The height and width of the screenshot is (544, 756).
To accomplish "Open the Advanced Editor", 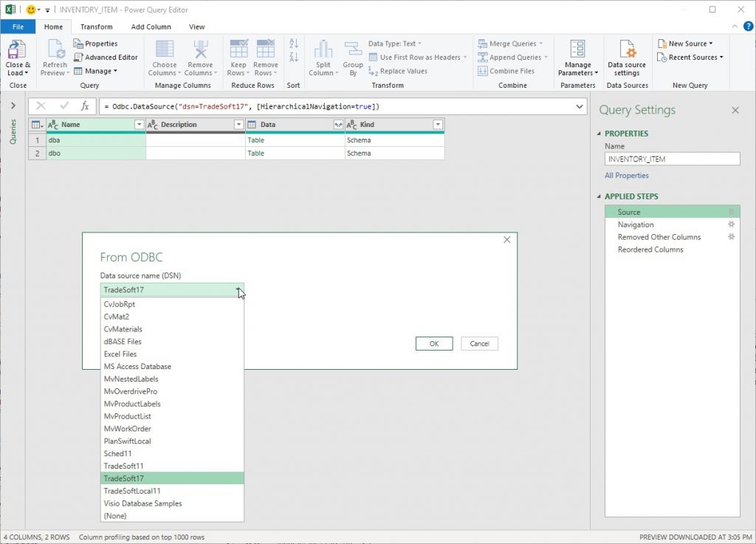I will click(106, 56).
